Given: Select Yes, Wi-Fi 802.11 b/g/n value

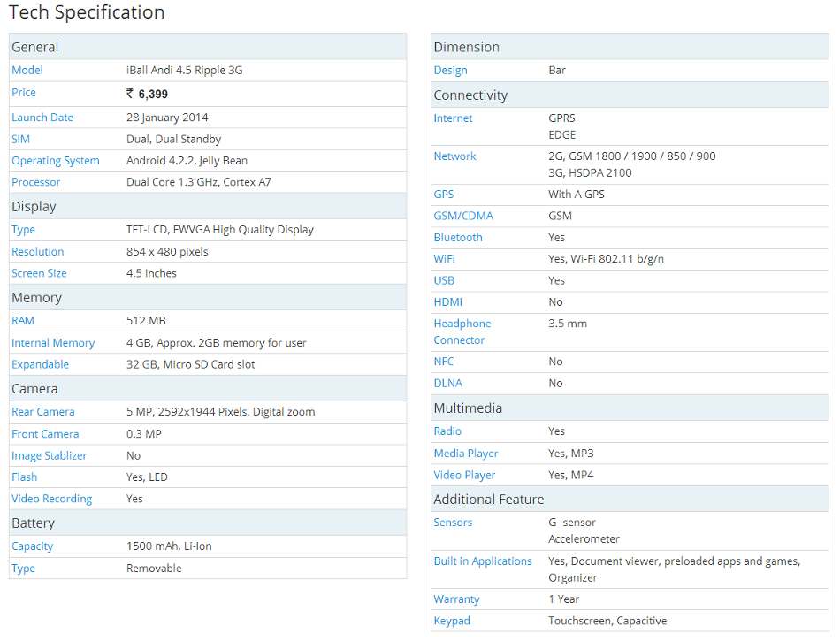Looking at the screenshot, I should pyautogui.click(x=606, y=259).
